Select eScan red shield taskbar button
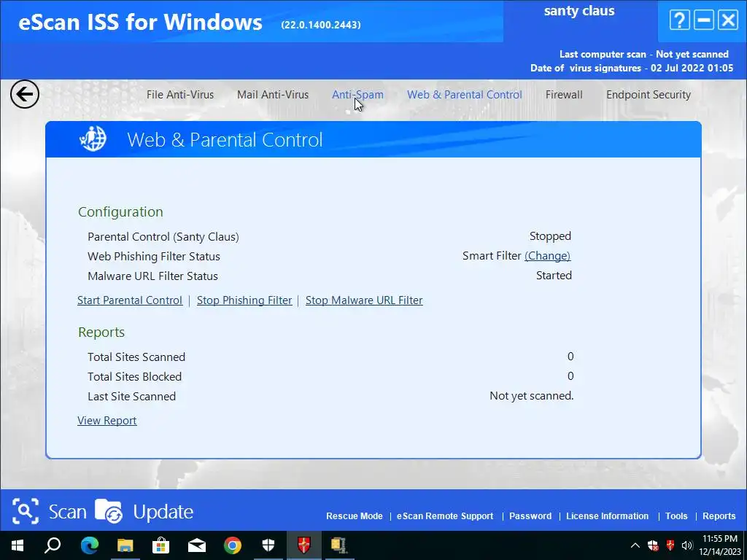 tap(304, 545)
